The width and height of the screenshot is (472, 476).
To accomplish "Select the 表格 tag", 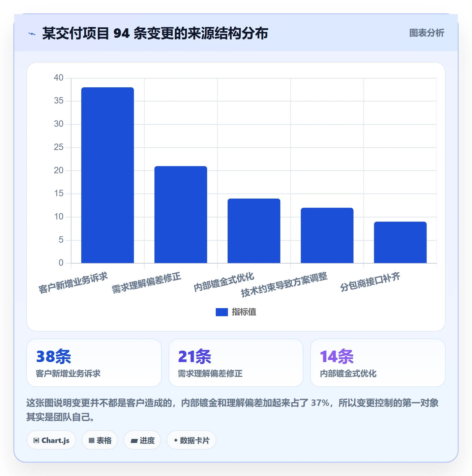I will 100,440.
